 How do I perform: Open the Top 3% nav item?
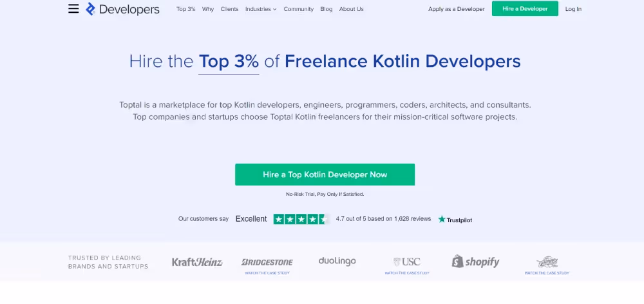point(185,9)
